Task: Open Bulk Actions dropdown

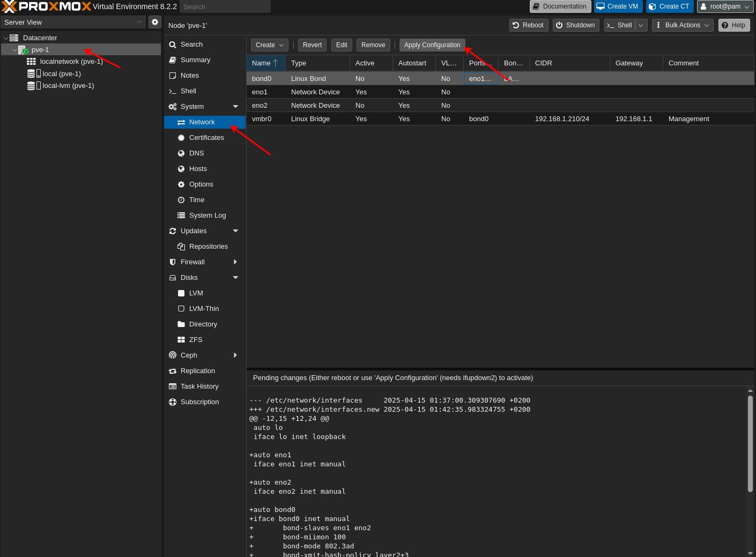Action: tap(682, 25)
